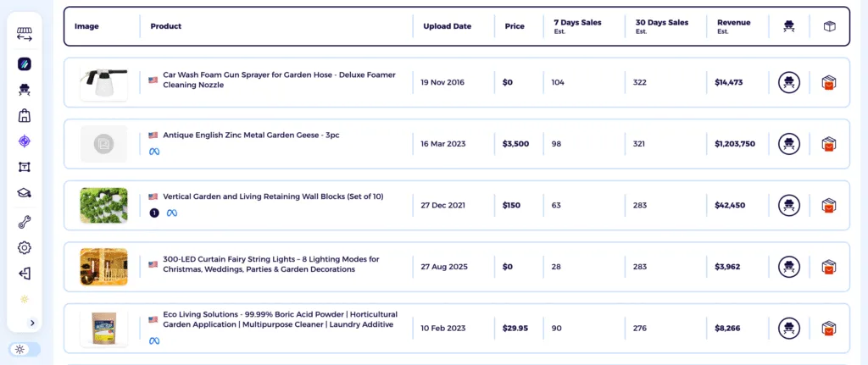The width and height of the screenshot is (868, 365).
Task: Click the shopping bag icon in sidebar
Action: point(24,116)
